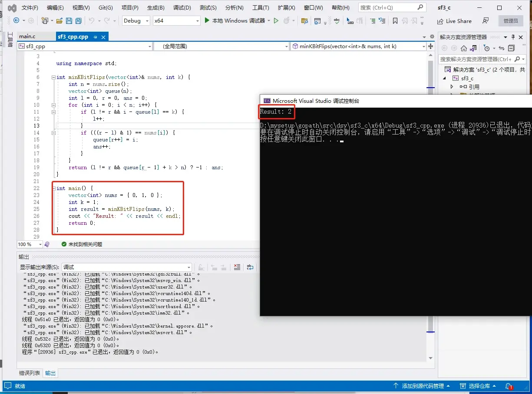The height and width of the screenshot is (394, 532).
Task: Click the bookmark toggle icon in toolbar
Action: tap(395, 20)
